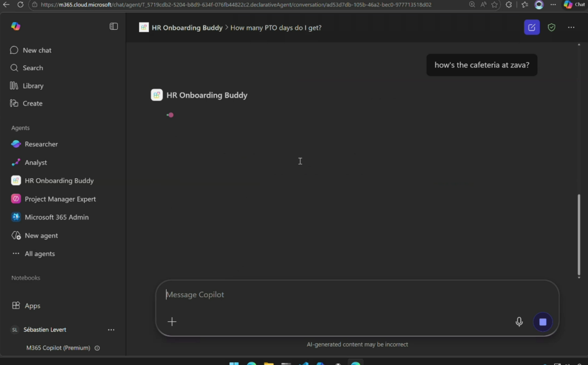588x365 pixels.
Task: Select the Researcher agent
Action: 34,144
